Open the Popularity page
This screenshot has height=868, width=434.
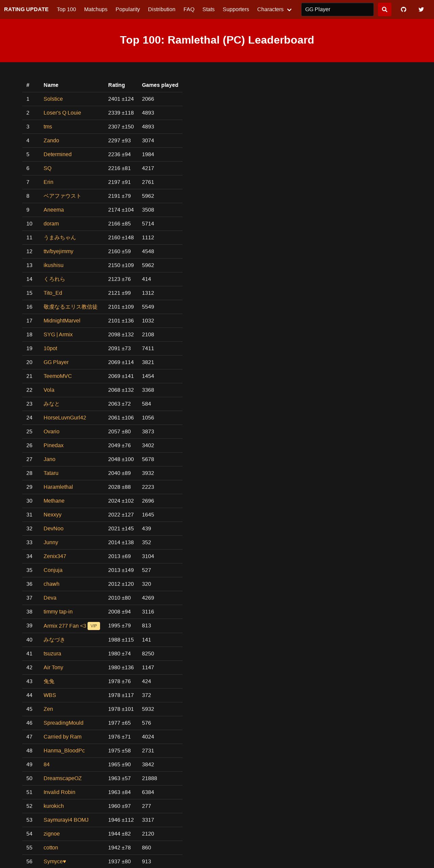(x=127, y=9)
